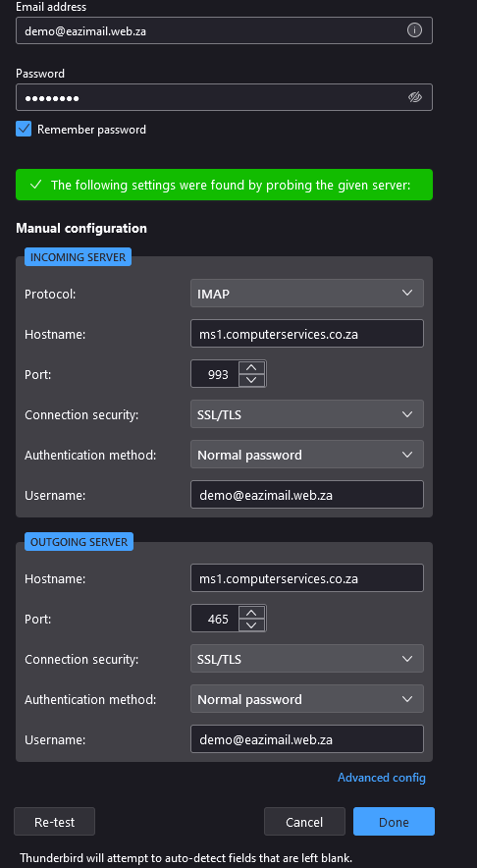
Task: Toggle password visibility eye icon
Action: pyautogui.click(x=414, y=97)
